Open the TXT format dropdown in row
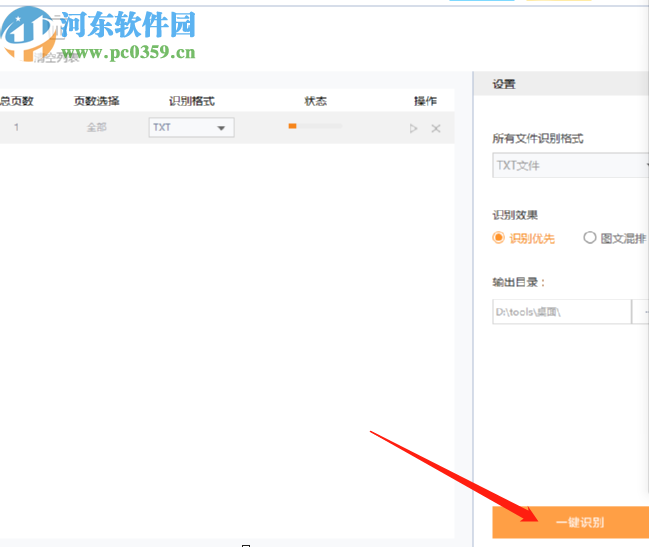649x547 pixels. coord(191,127)
